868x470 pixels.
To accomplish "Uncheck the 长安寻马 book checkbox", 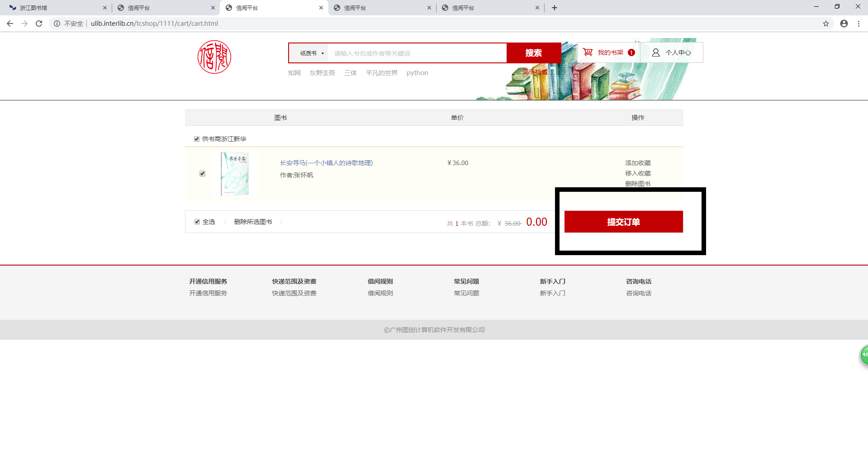I will [x=202, y=174].
